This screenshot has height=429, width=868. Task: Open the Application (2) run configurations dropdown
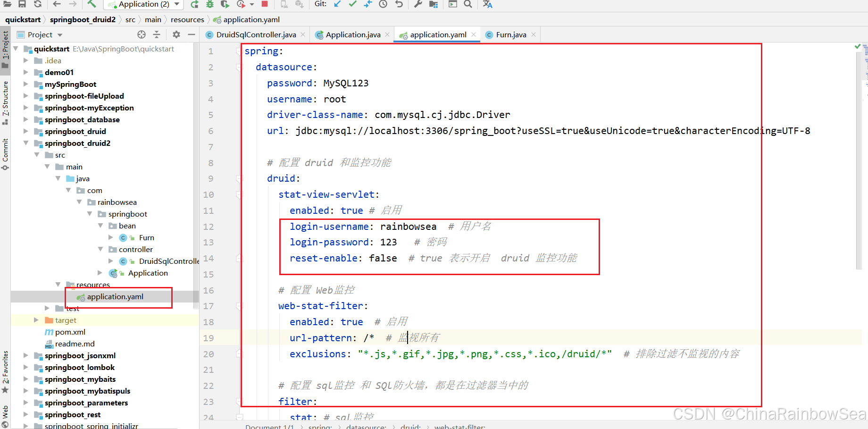coord(176,4)
